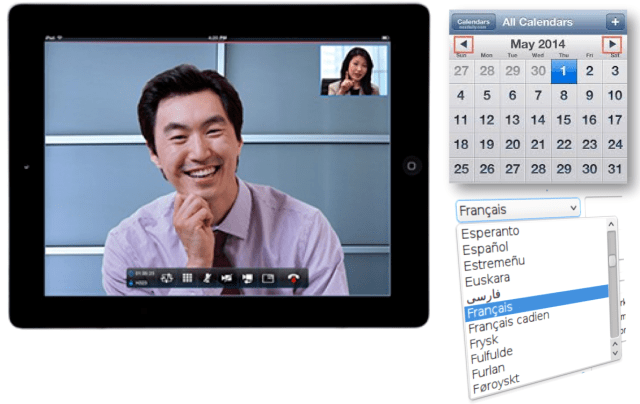Viewport: 640px width, 404px height.
Task: Add a new event with the plus button
Action: click(614, 22)
